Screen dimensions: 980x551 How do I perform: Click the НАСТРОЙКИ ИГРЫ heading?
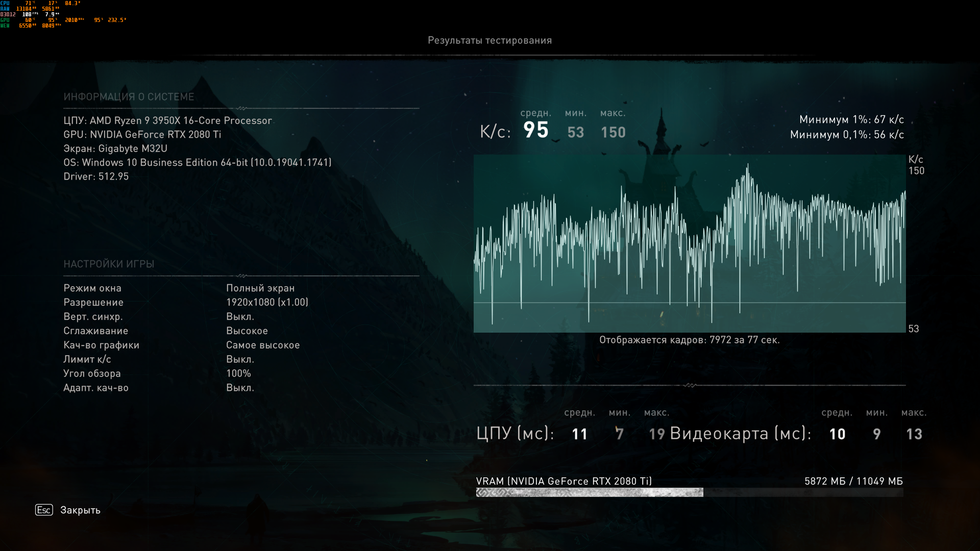109,264
